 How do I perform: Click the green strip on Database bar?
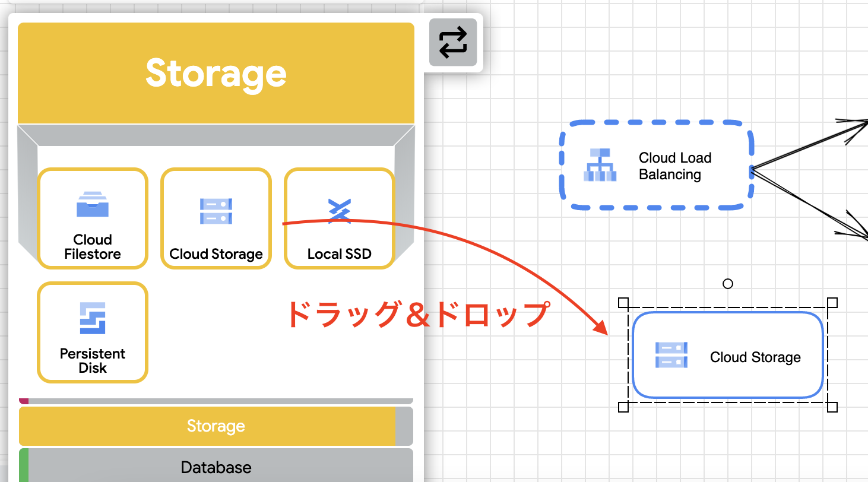(24, 466)
